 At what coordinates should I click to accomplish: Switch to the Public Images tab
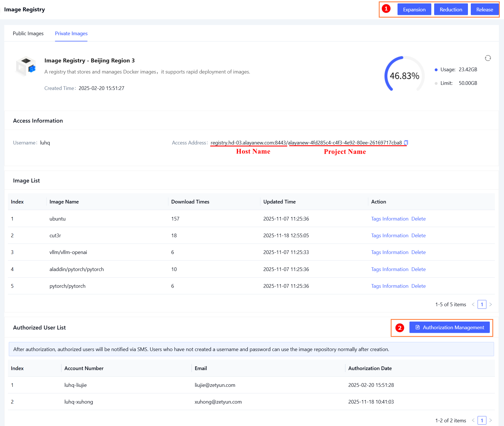[x=28, y=33]
